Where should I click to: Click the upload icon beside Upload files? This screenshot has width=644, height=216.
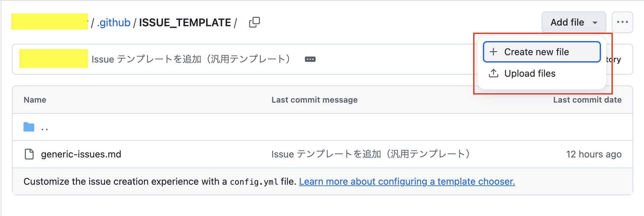pos(493,73)
